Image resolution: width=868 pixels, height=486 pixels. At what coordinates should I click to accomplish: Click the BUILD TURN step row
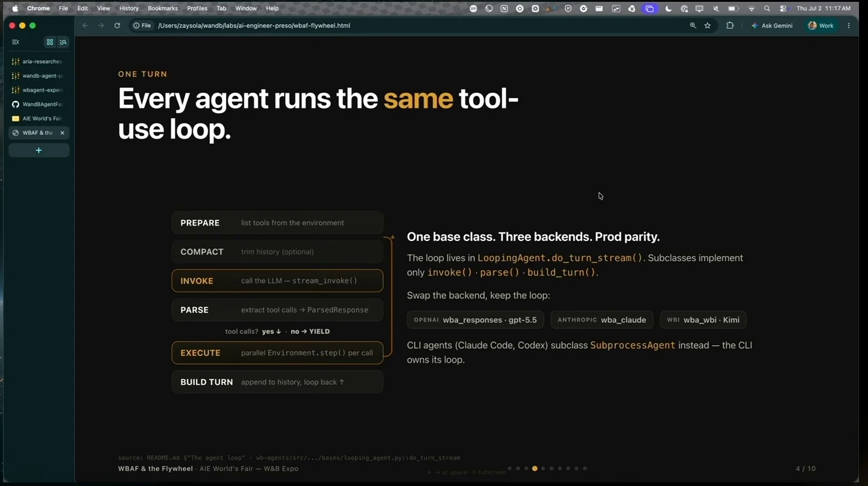277,382
